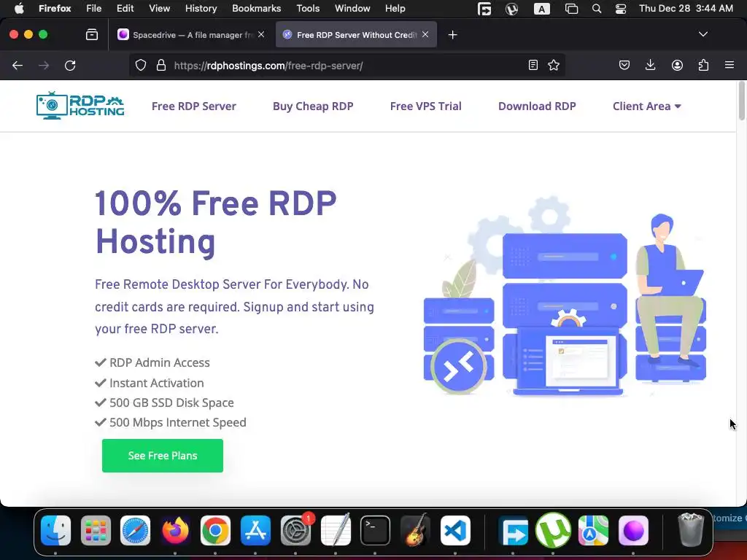Click Firefox icon in the dock
Screen dimensions: 747x560
175,531
